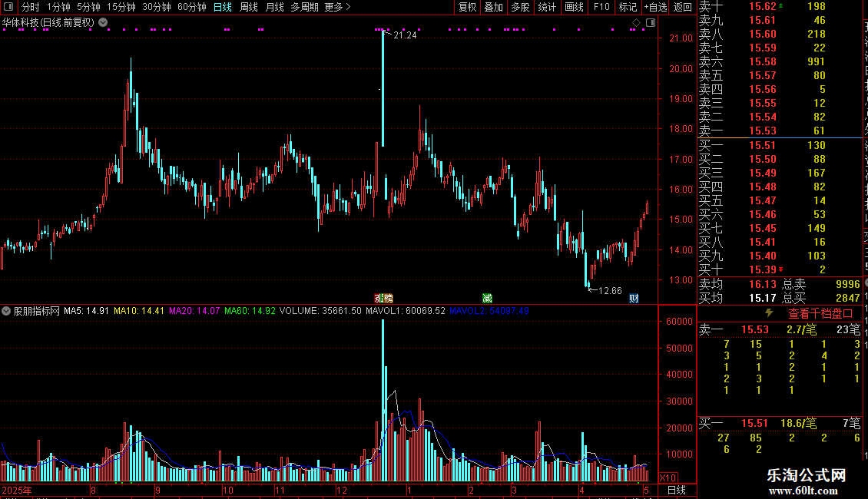Click the X10 volume scale label
Screen dimensions: 868x499
click(x=668, y=478)
